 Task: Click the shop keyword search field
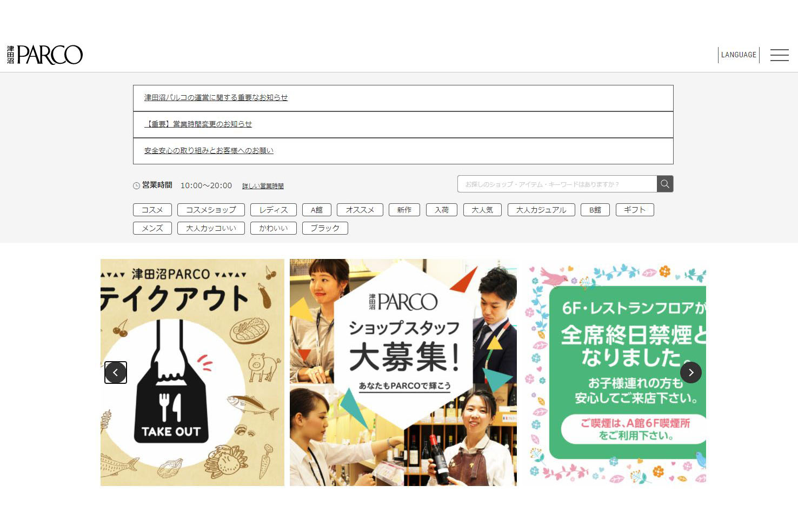(557, 184)
